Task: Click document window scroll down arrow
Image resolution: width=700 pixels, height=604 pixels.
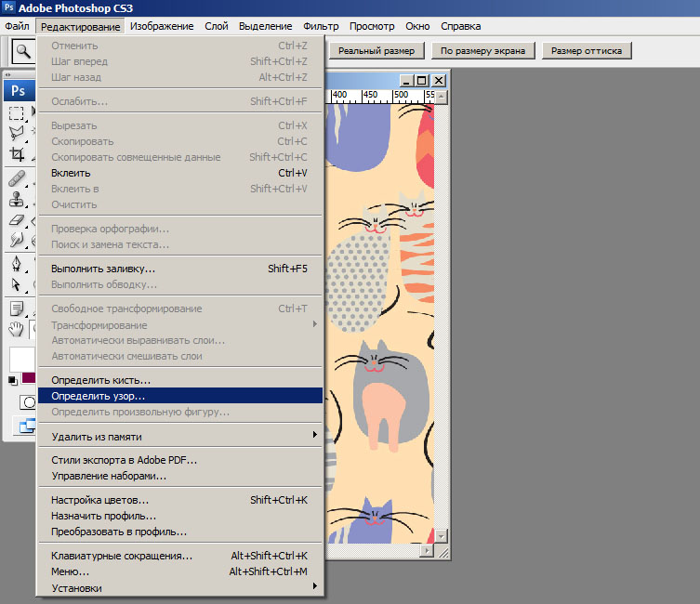Action: coord(441,536)
